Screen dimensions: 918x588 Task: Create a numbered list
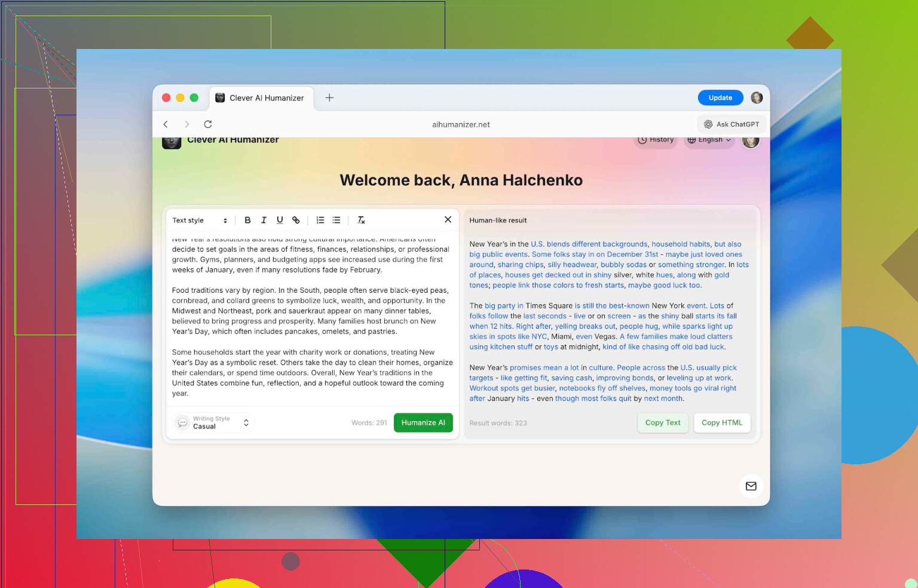320,220
